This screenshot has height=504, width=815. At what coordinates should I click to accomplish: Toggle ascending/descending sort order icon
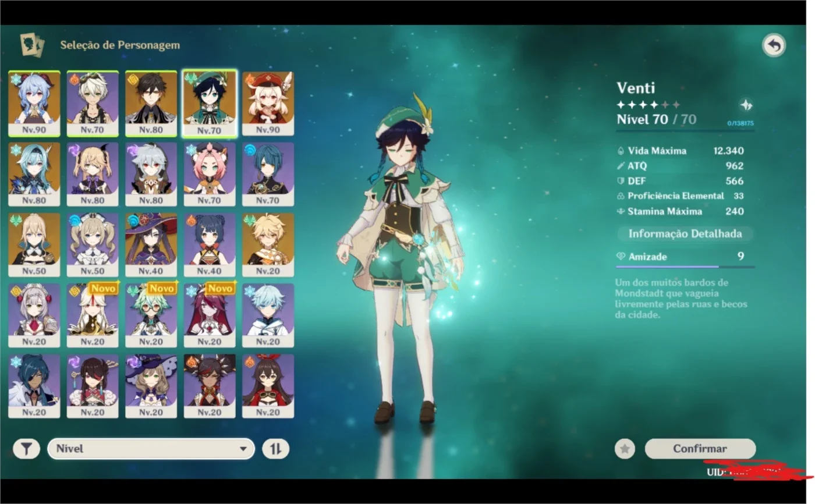tap(276, 449)
